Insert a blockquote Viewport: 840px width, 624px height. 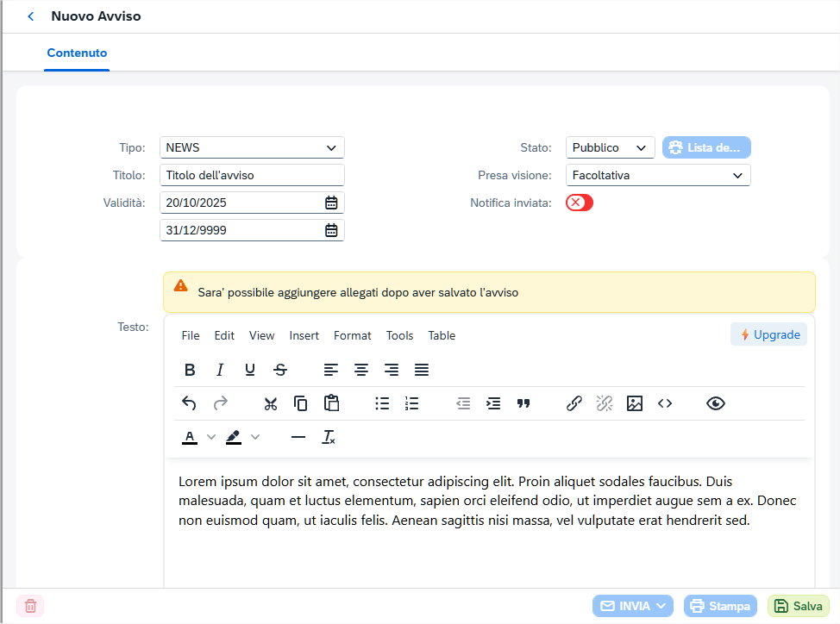(x=523, y=403)
